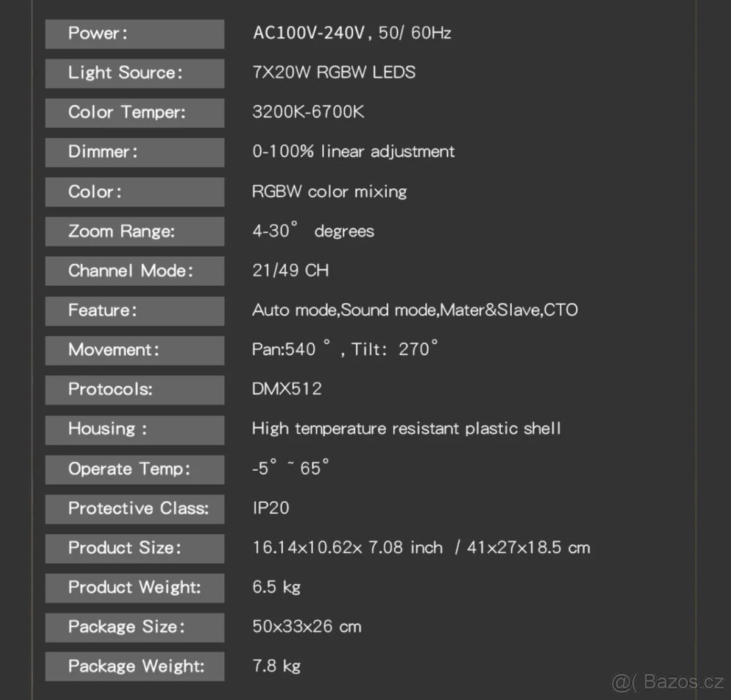
Task: Click the Protocols label box
Action: pos(135,389)
